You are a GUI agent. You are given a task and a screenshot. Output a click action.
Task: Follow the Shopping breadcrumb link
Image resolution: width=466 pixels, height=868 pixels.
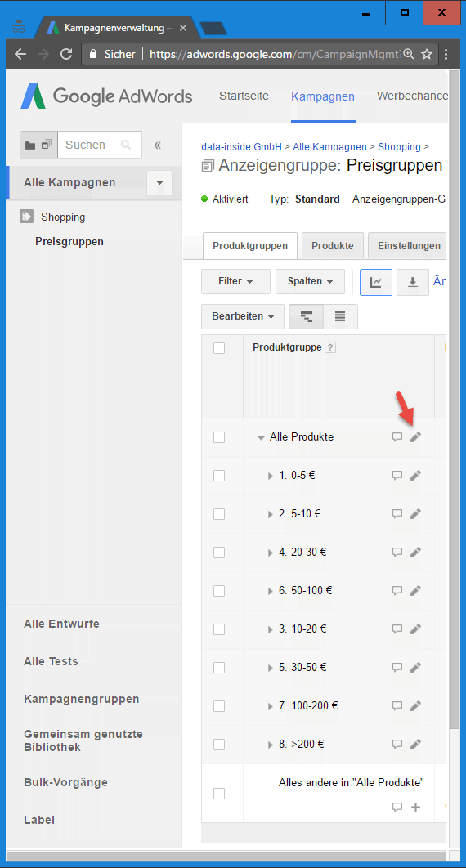click(399, 146)
